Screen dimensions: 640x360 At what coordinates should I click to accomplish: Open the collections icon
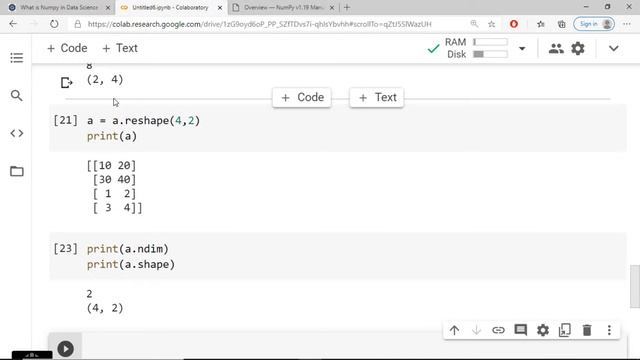[x=562, y=24]
